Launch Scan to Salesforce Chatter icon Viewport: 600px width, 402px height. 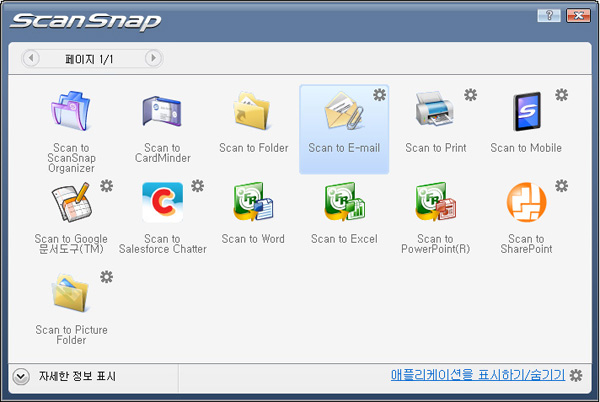coord(162,202)
